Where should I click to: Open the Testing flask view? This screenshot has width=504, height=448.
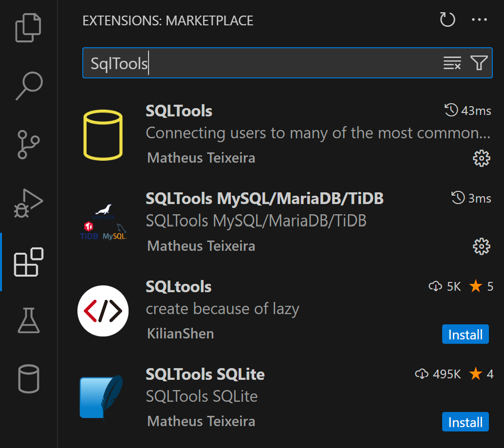coord(29,320)
